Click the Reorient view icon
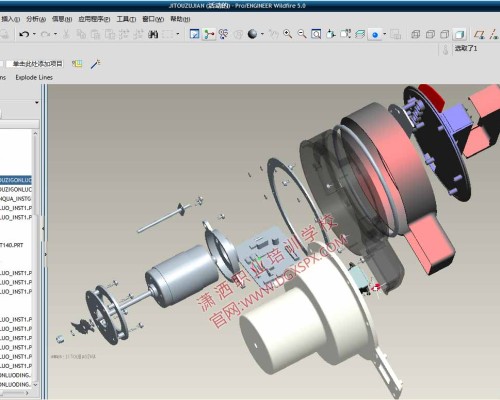500x400 pixels. tap(331, 34)
